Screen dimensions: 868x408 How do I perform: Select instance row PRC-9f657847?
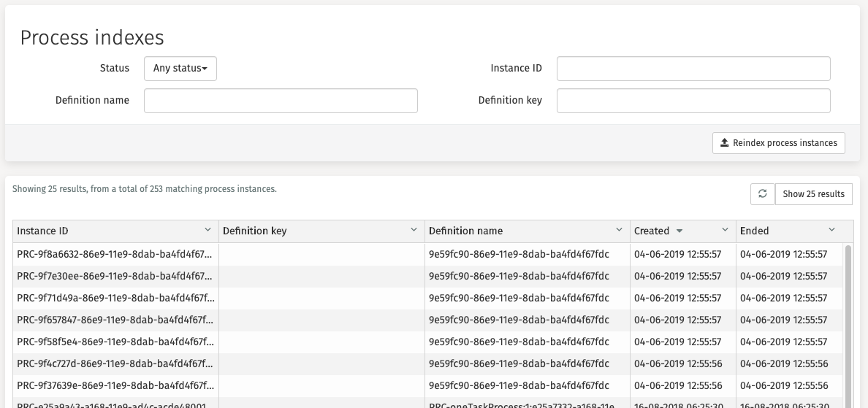(x=427, y=320)
